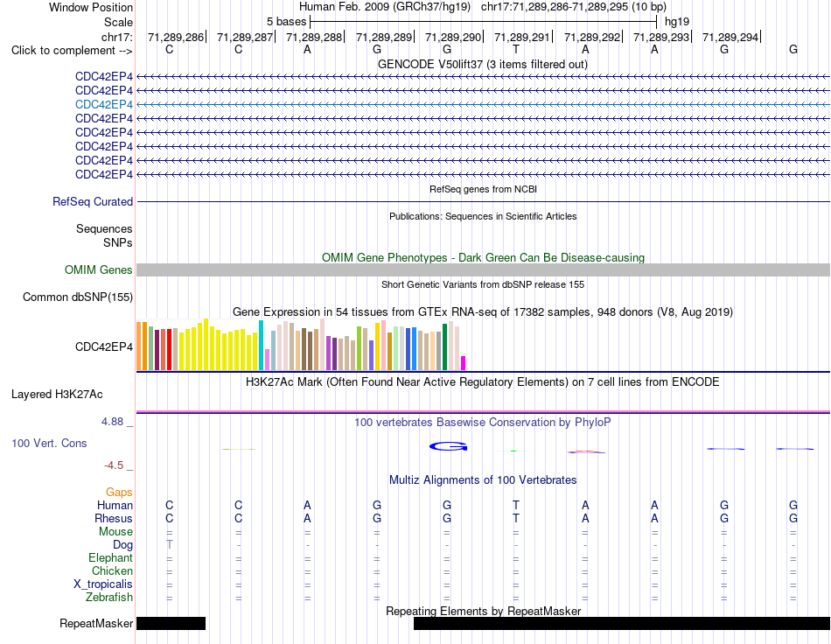
Task: Select the light blue CDC42EP4 transcript label
Action: [104, 104]
